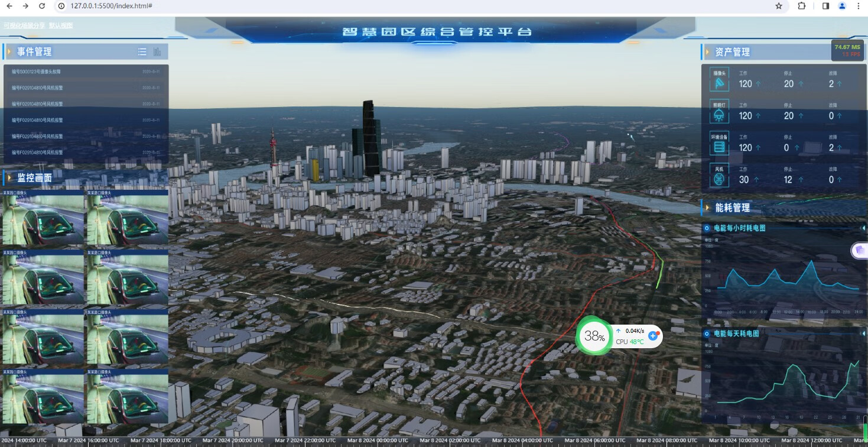This screenshot has width=868, height=447.
Task: Click the list view icon in 事件管理
Action: tap(142, 52)
